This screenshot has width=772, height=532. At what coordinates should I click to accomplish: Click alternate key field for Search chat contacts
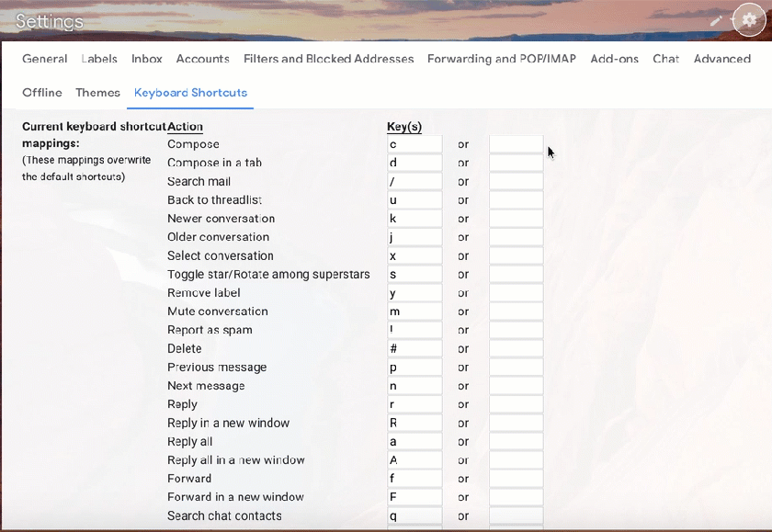coord(516,516)
